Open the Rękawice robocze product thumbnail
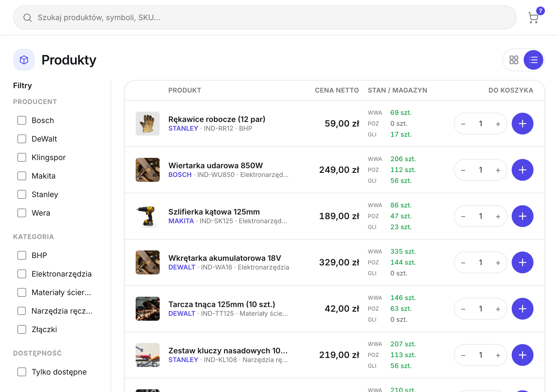The height and width of the screenshot is (392, 558). click(x=148, y=124)
